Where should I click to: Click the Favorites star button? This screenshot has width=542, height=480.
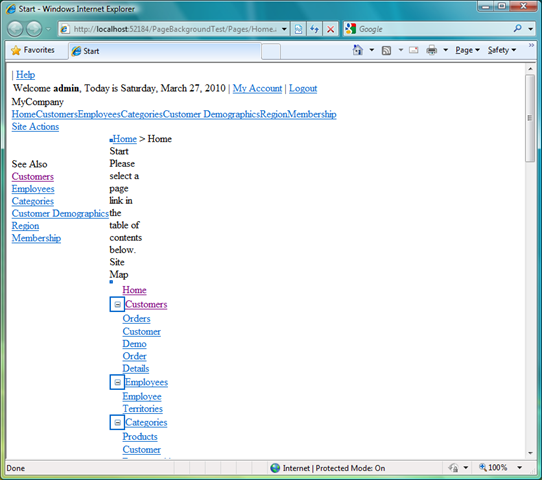pos(33,50)
